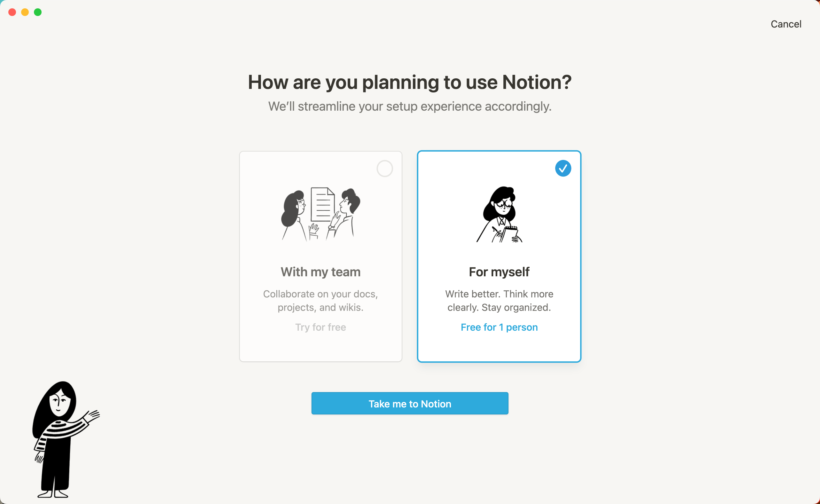Click the Try for free text
The width and height of the screenshot is (820, 504).
[320, 327]
